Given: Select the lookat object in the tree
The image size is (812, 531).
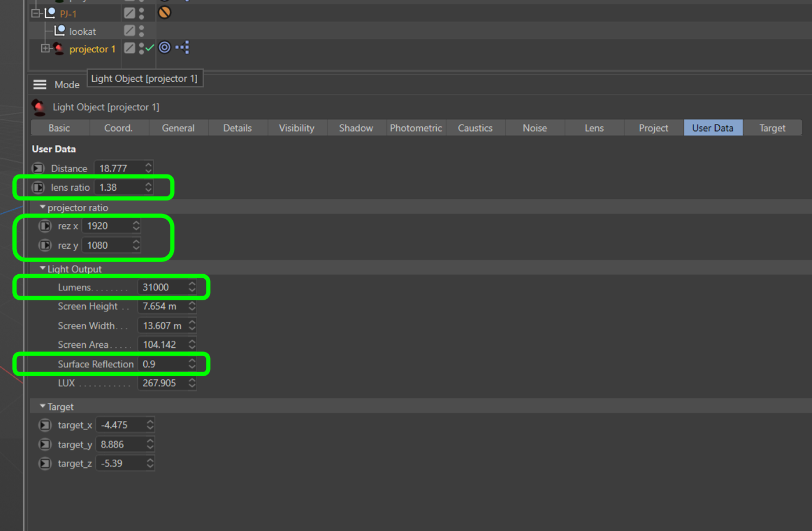Looking at the screenshot, I should click(x=82, y=31).
